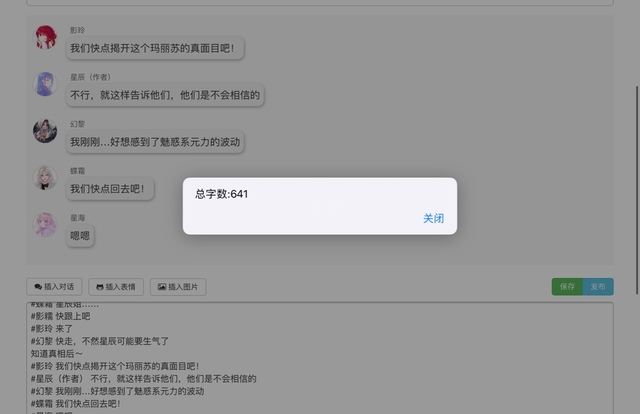The width and height of the screenshot is (640, 414).
Task: Click the 总字数:641 text in the dialog
Action: pyautogui.click(x=221, y=194)
